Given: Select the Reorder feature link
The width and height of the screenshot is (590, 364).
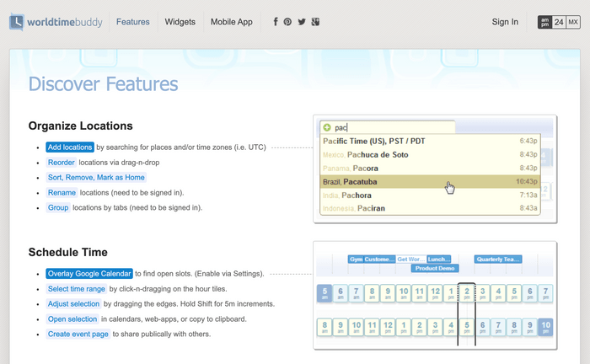Looking at the screenshot, I should tap(61, 162).
